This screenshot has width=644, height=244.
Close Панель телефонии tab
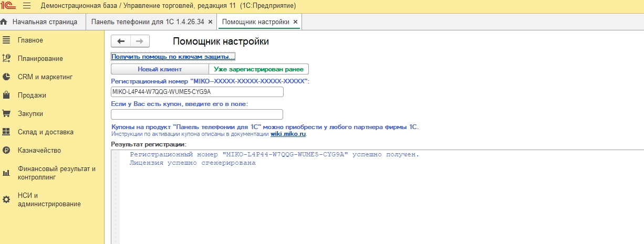tap(210, 22)
